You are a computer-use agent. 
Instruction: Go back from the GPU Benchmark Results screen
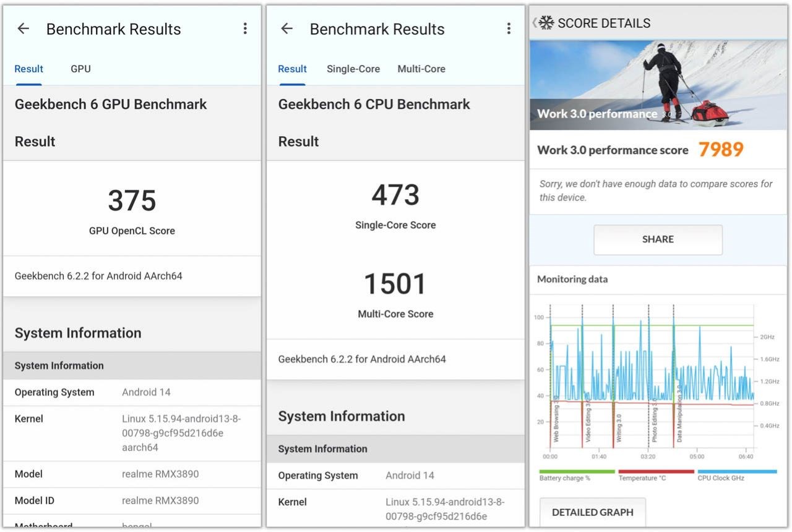tap(23, 28)
